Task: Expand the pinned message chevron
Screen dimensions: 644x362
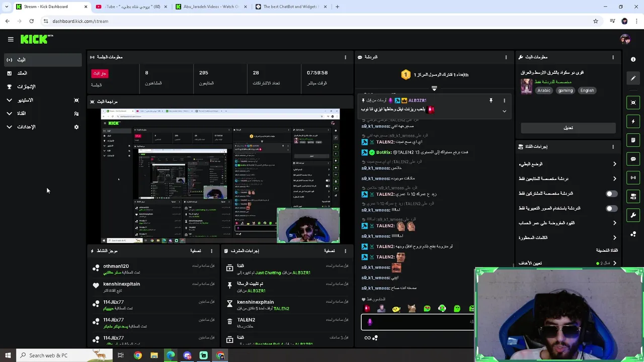Action: pyautogui.click(x=504, y=111)
